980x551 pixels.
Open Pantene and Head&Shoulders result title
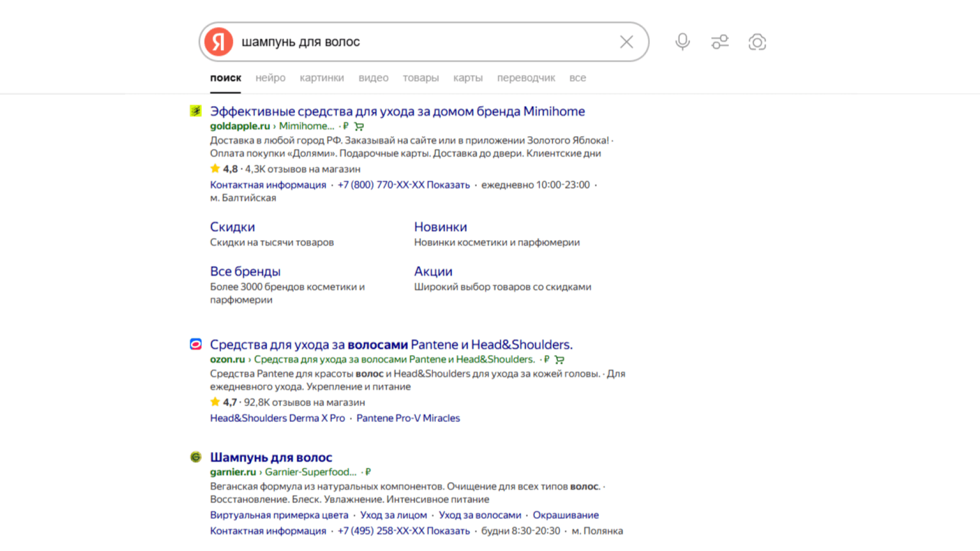tap(391, 345)
